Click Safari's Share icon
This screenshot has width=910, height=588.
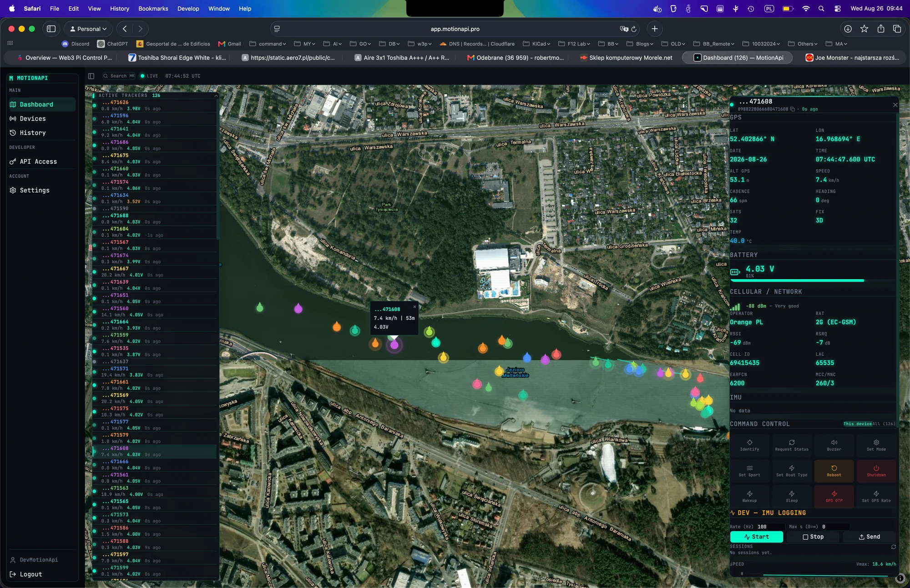[x=881, y=29]
